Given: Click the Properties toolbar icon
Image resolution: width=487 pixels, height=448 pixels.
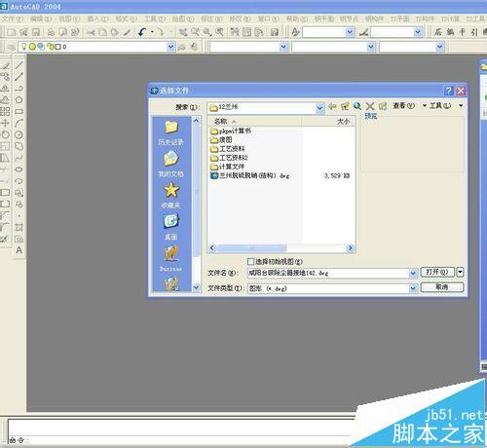Looking at the screenshot, I should point(235,32).
